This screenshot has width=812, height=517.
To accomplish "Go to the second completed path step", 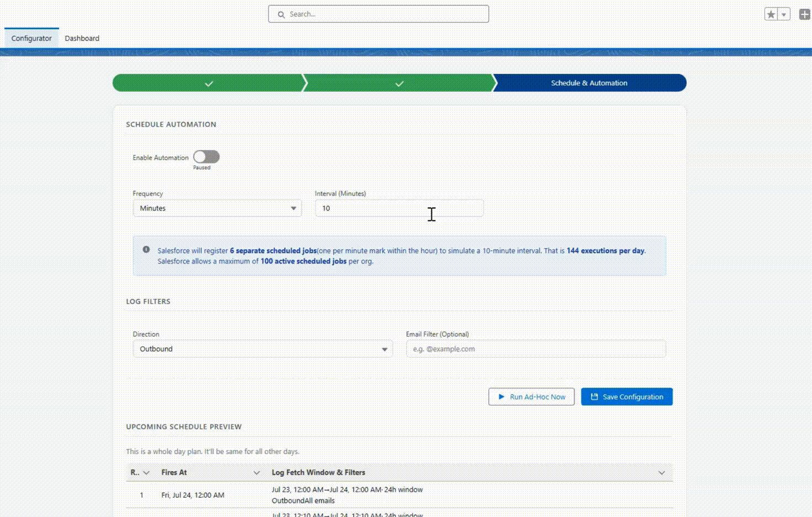I will coord(399,83).
